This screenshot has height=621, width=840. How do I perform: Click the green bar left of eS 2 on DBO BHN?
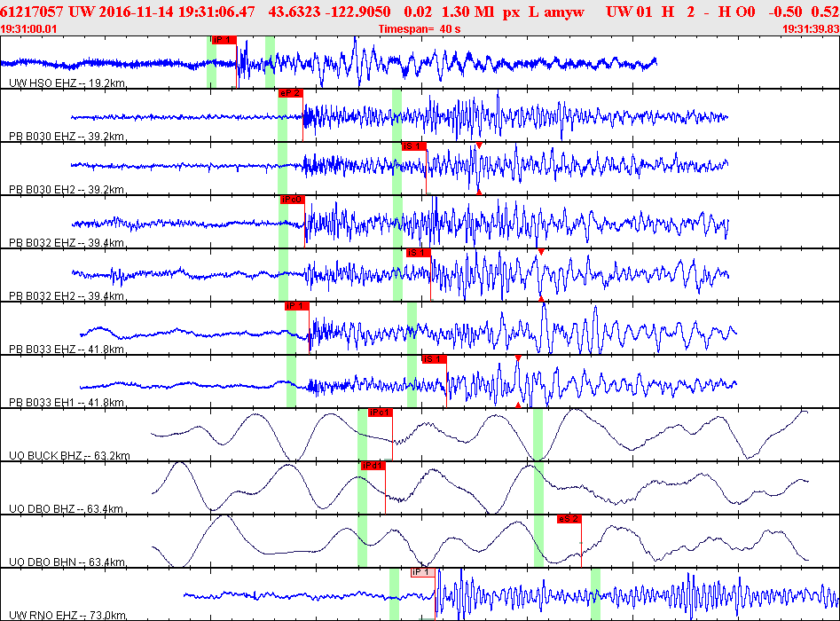point(538,540)
